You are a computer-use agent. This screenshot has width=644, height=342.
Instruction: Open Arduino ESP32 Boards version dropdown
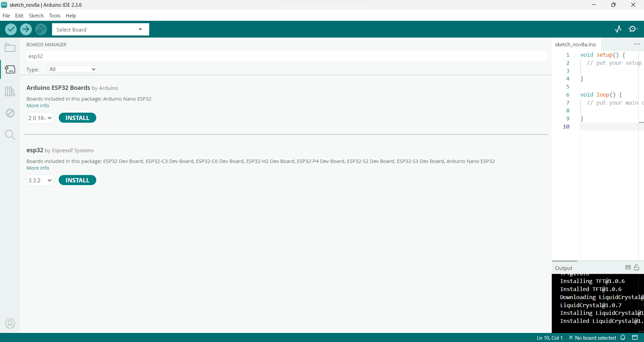point(40,118)
